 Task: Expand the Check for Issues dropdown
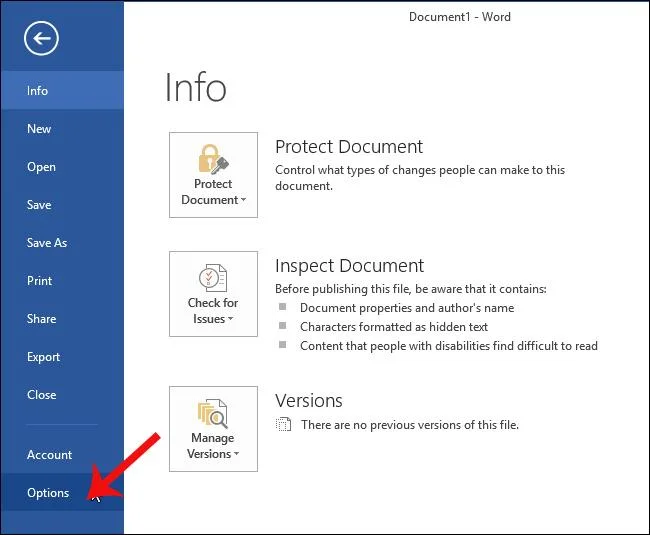[x=213, y=294]
